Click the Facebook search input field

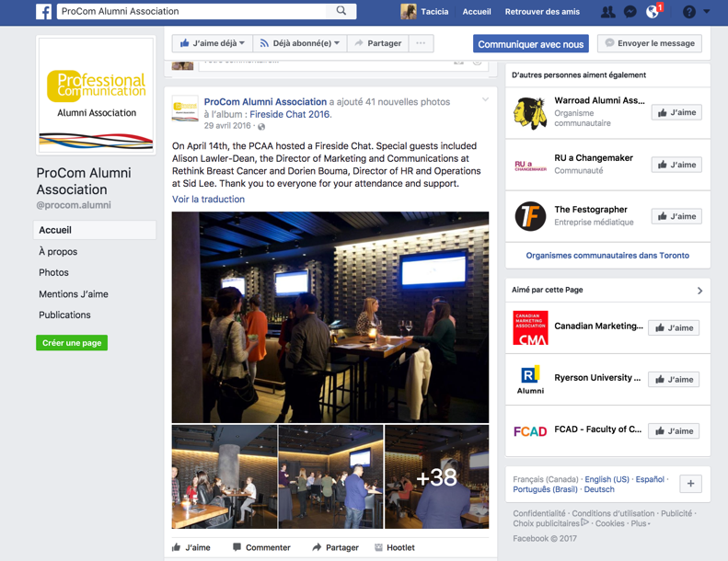pyautogui.click(x=191, y=12)
